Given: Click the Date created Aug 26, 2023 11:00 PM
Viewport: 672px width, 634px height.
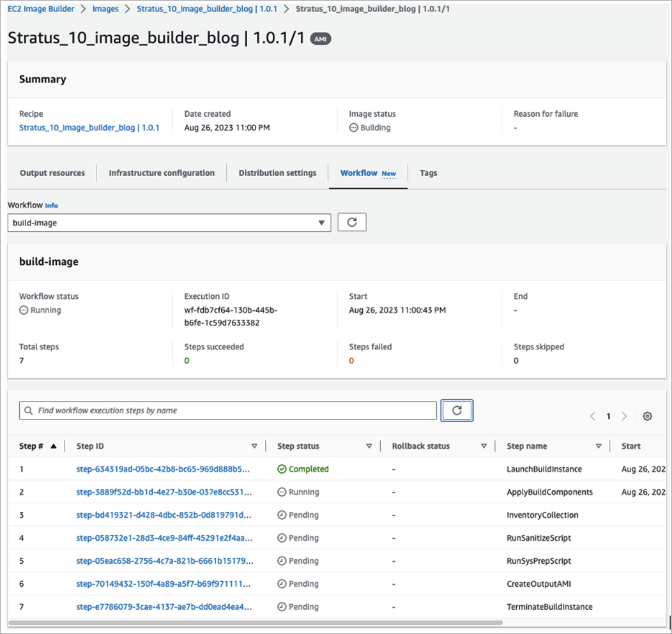Looking at the screenshot, I should click(x=227, y=128).
